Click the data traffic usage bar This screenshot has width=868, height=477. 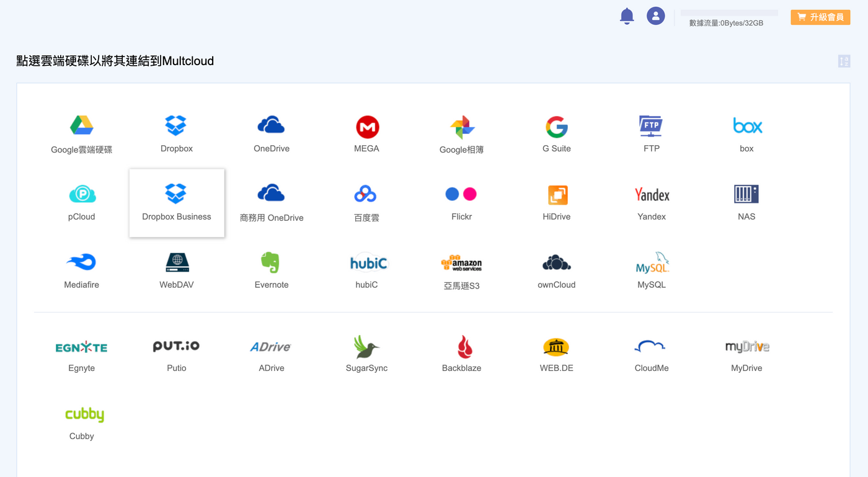729,12
